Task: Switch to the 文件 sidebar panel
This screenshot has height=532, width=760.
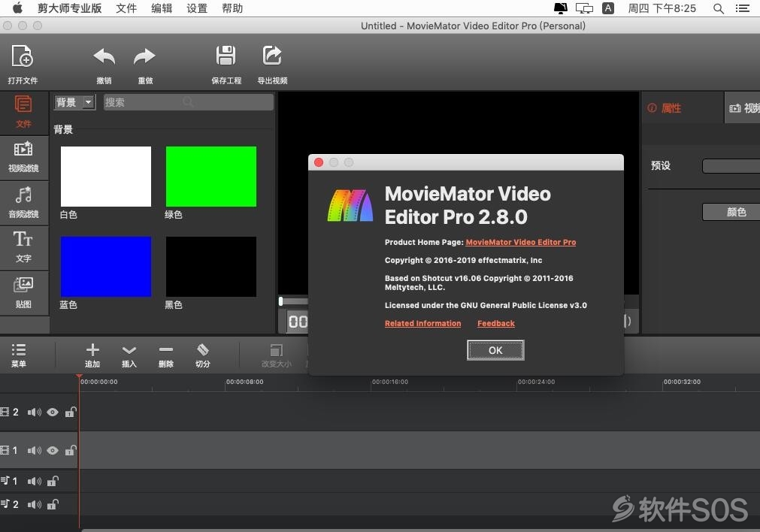Action: click(23, 112)
